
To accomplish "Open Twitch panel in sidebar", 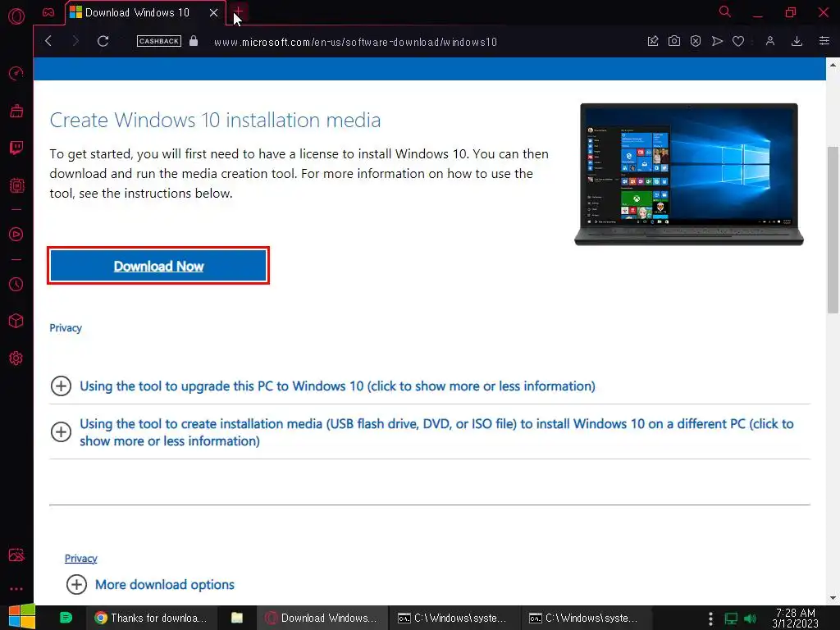I will 16,148.
